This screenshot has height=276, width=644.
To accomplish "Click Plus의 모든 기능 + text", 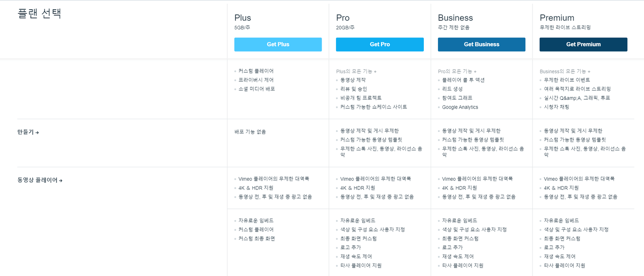I will [356, 71].
